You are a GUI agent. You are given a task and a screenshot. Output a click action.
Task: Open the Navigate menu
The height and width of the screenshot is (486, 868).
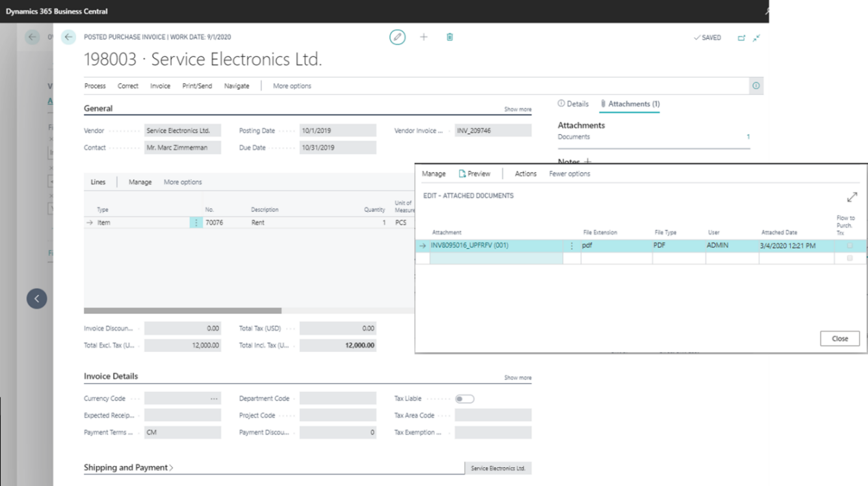[x=237, y=86]
